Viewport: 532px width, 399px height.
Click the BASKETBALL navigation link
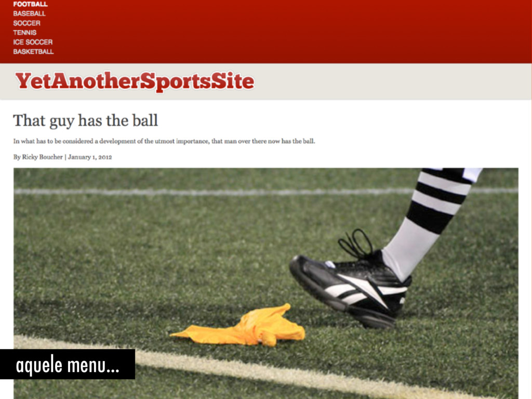coord(33,51)
